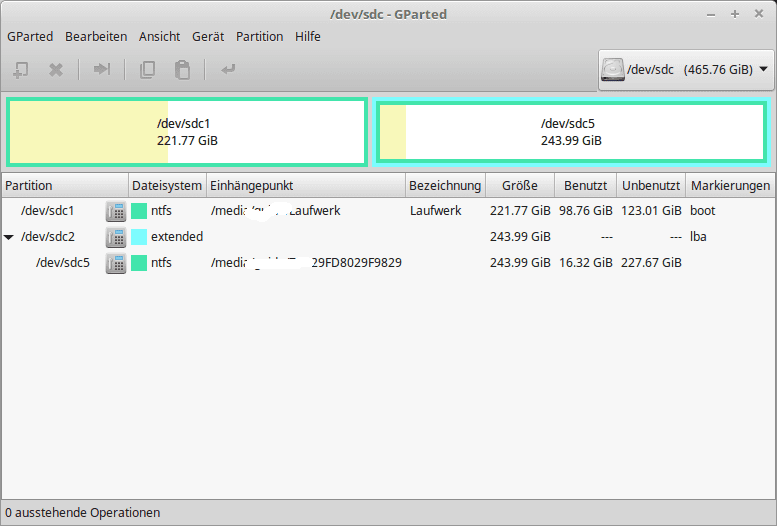Screen dimensions: 777x526
Task: Click the Dateisystem column header
Action: [167, 185]
